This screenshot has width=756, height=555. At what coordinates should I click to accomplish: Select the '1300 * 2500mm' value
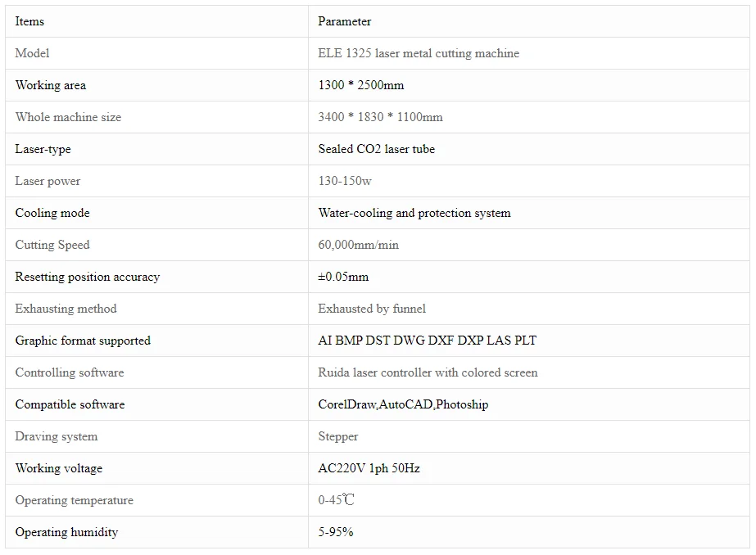coord(360,85)
